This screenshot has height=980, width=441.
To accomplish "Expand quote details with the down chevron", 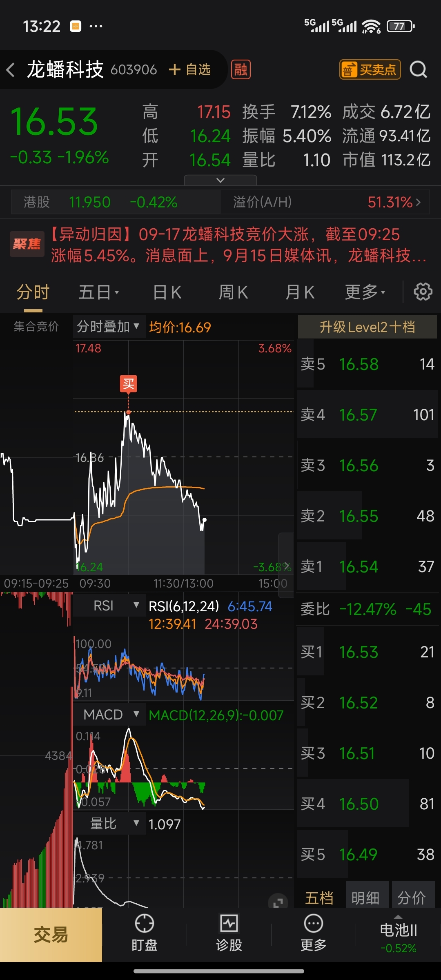I will pos(220,180).
